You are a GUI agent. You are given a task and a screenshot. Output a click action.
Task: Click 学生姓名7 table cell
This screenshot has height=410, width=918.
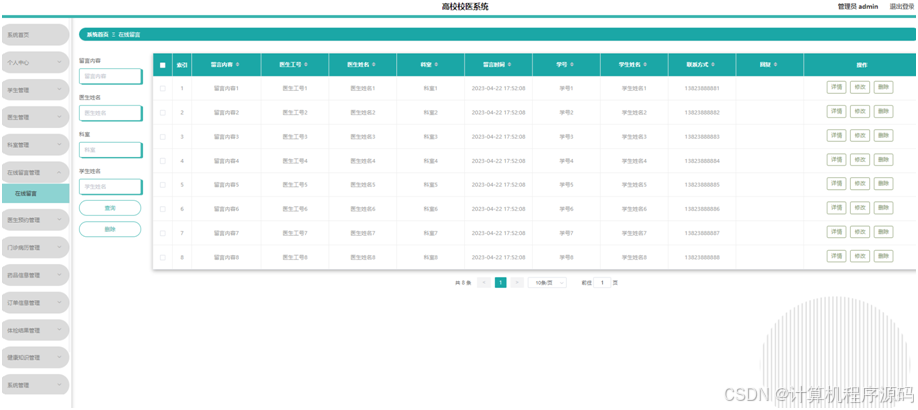(634, 233)
